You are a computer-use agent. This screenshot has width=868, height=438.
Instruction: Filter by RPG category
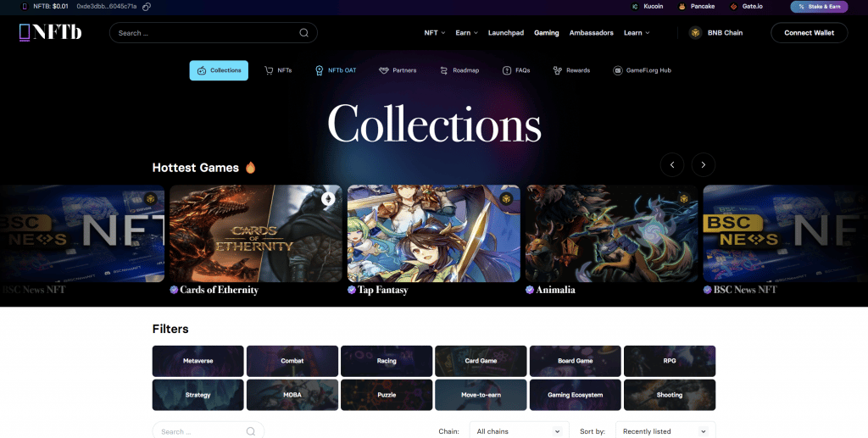click(x=670, y=361)
